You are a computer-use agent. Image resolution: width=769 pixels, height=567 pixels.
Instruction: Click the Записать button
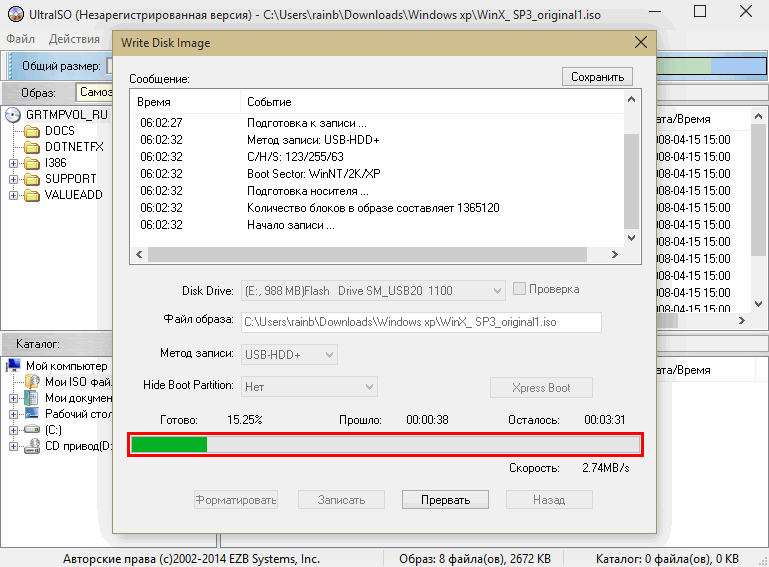point(341,499)
